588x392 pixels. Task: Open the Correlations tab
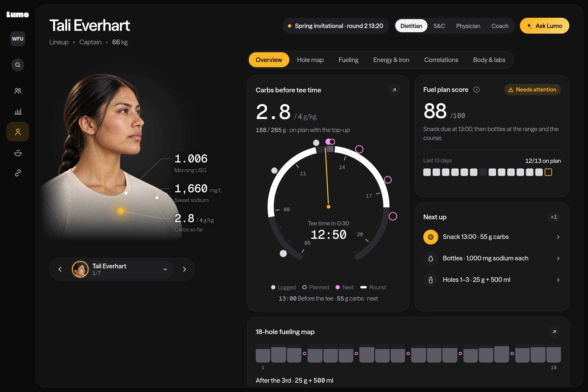[x=441, y=60]
